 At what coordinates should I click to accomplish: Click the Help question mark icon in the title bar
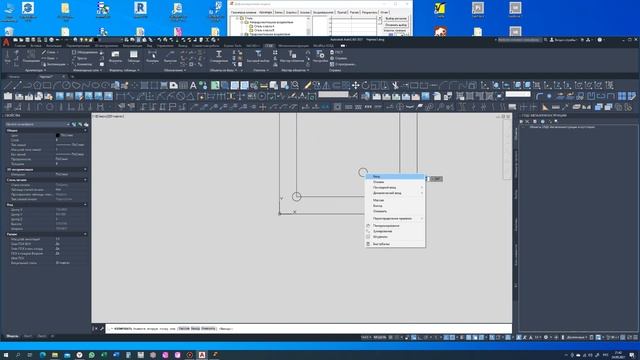click(600, 40)
